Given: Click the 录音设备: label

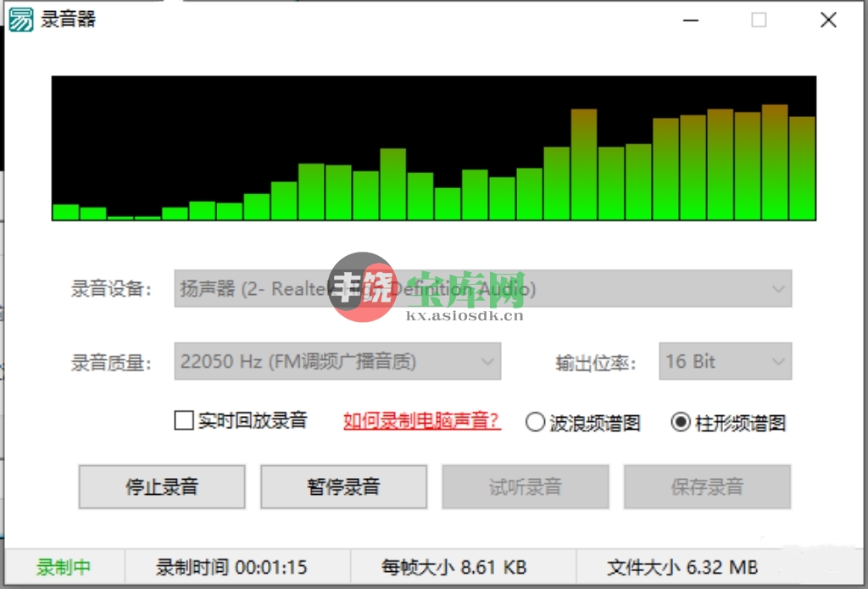Looking at the screenshot, I should [111, 289].
